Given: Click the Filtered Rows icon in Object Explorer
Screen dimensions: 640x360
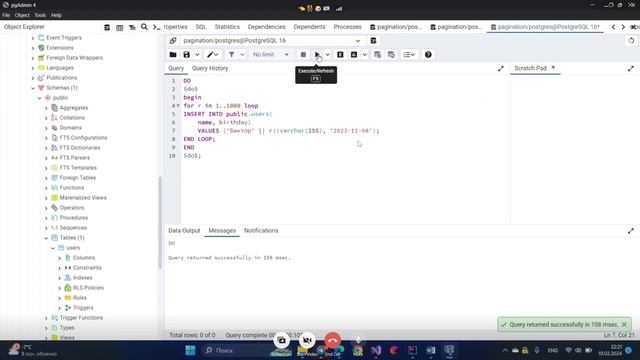Looking at the screenshot, I should point(132,27).
